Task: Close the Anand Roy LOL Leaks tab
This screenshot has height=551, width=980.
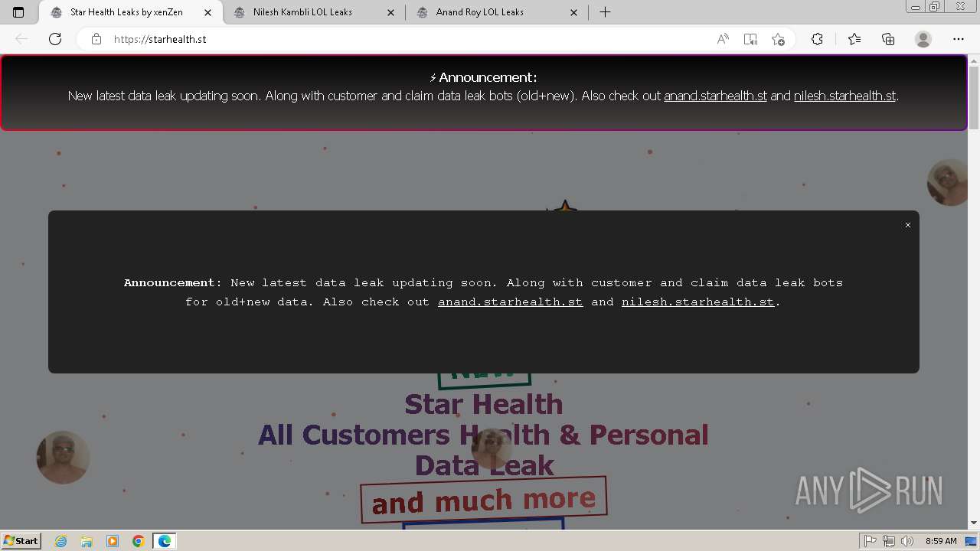Action: click(x=574, y=12)
